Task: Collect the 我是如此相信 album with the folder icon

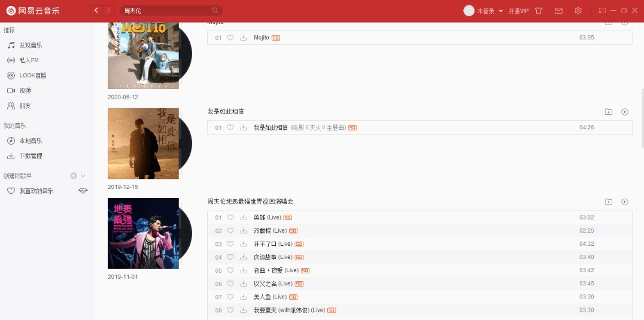Action: [x=609, y=112]
